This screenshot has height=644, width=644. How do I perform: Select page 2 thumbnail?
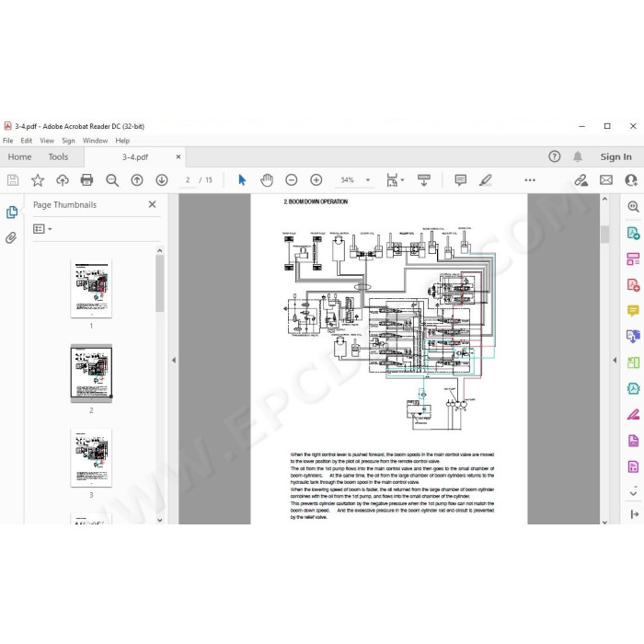tap(91, 374)
